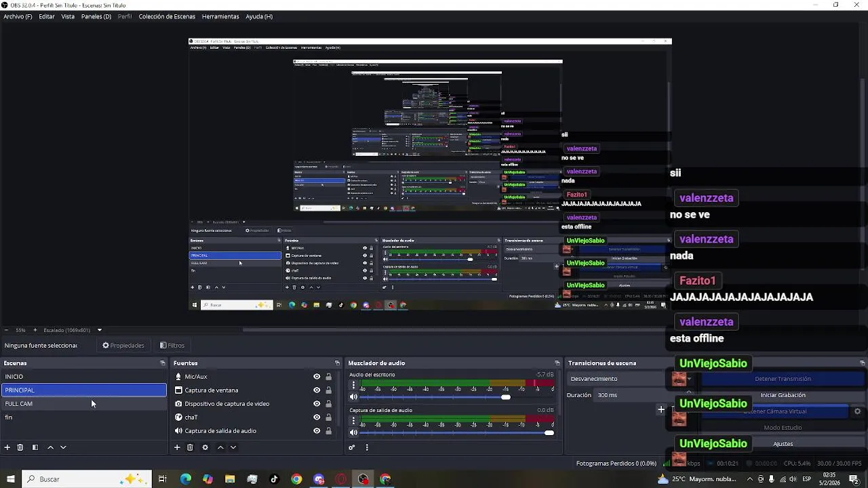The width and height of the screenshot is (868, 488).
Task: Click the Filtros button next to Propiedades
Action: 172,346
